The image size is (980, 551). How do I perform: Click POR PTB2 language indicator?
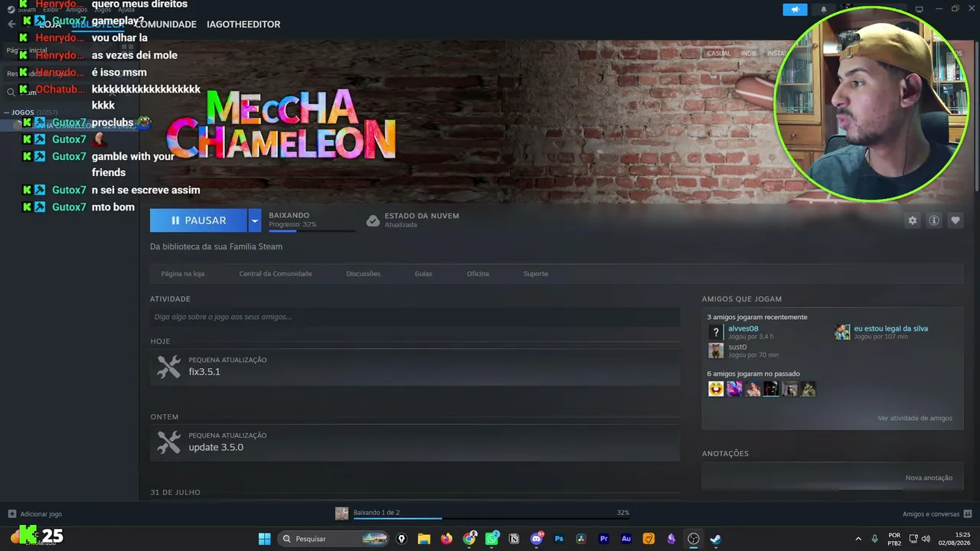[x=894, y=539]
